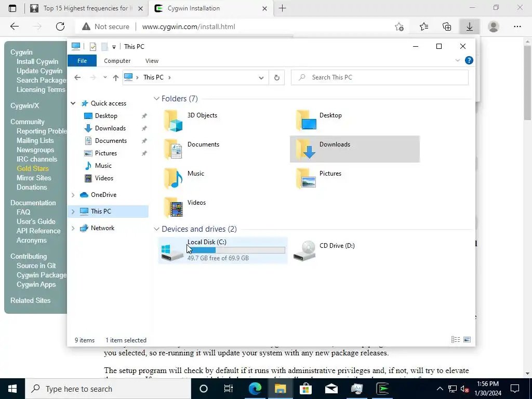Toggle Edge vertical tabs icon
Viewport: 532px width, 399px height.
pyautogui.click(x=12, y=8)
